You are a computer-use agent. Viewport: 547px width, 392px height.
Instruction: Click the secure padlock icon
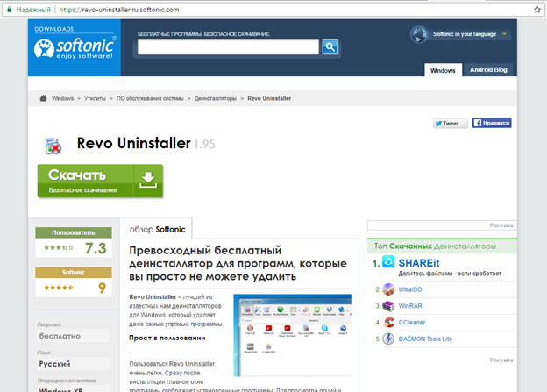click(x=10, y=10)
